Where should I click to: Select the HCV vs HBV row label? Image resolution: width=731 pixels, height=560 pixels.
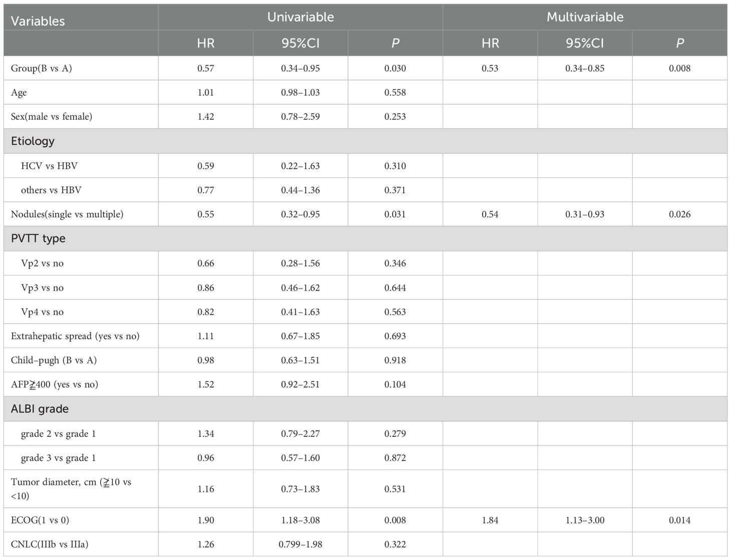pyautogui.click(x=49, y=166)
